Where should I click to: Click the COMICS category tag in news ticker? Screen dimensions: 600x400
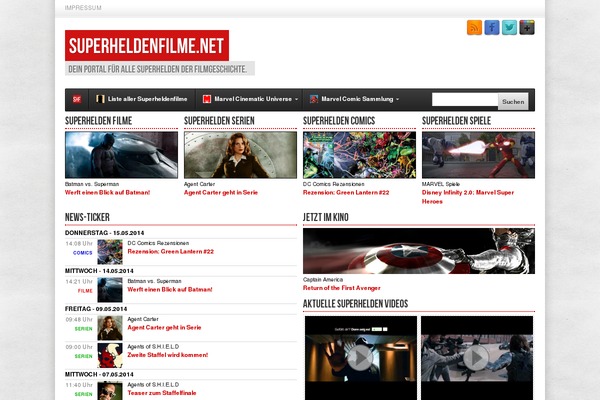[x=83, y=253]
